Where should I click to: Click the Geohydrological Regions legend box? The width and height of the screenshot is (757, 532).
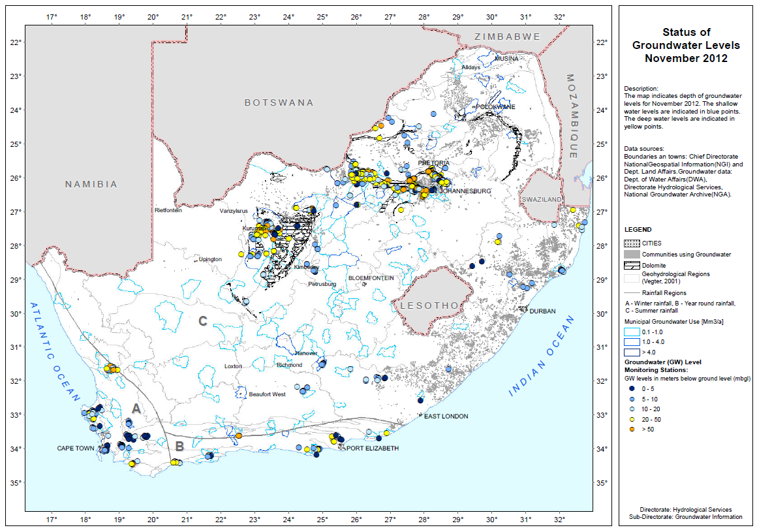pyautogui.click(x=632, y=275)
